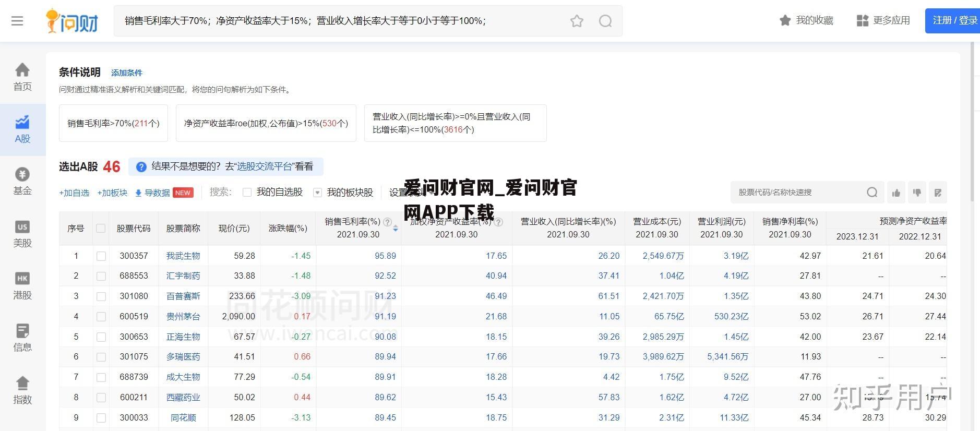980x431 pixels.
Task: Open stock link 贵州茅台
Action: click(183, 316)
